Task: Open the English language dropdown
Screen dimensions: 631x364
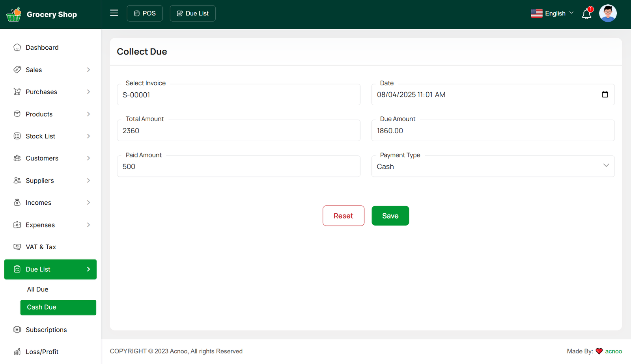Action: 552,13
